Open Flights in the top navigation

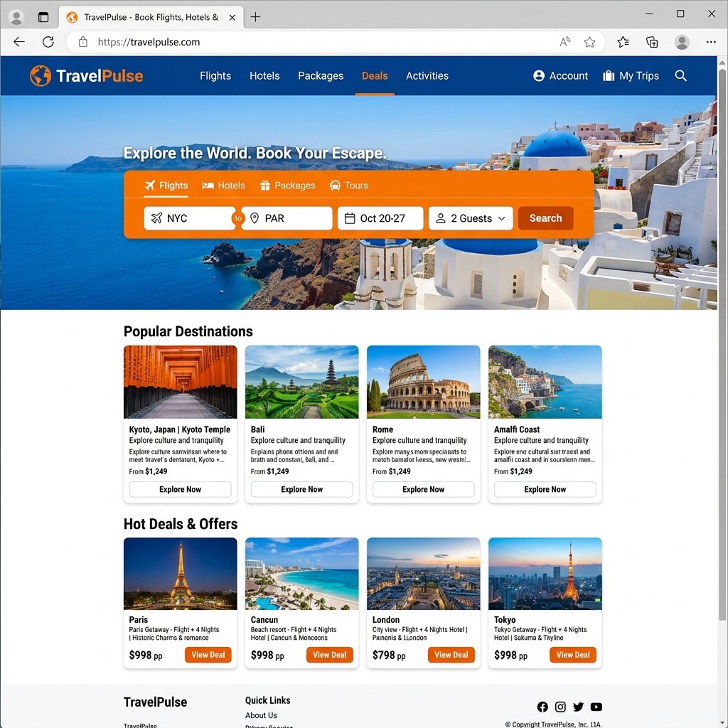pos(215,75)
